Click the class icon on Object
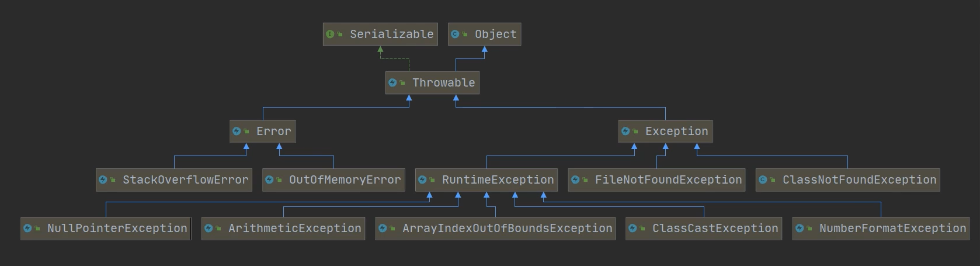 point(455,34)
